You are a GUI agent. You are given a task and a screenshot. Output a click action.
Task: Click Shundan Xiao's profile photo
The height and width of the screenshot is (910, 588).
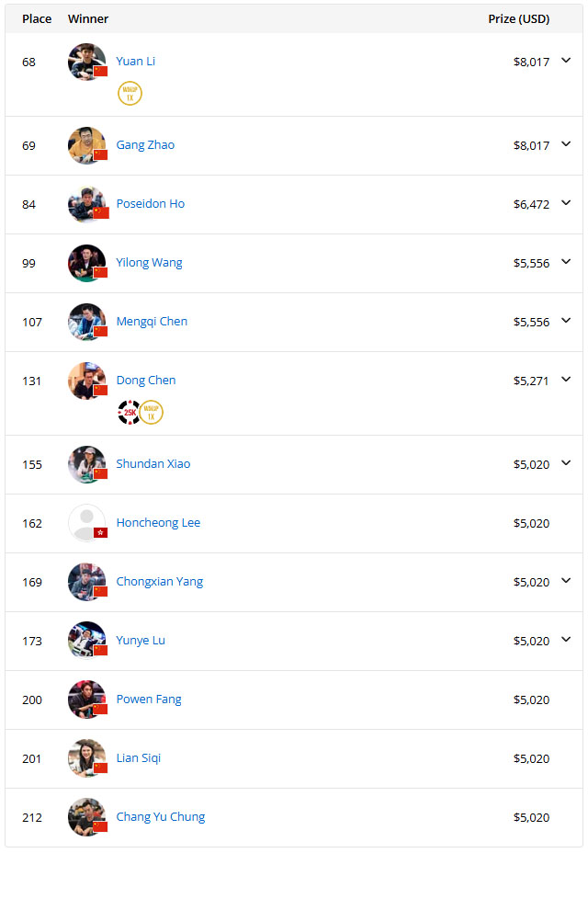coord(87,464)
